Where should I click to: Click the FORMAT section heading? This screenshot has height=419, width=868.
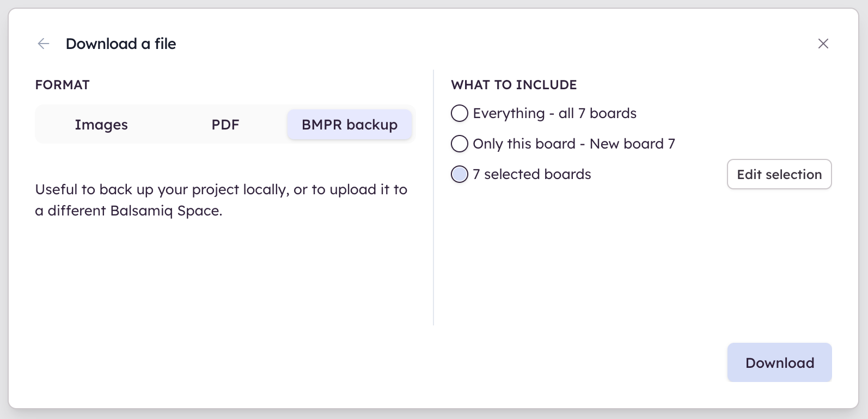click(x=63, y=85)
